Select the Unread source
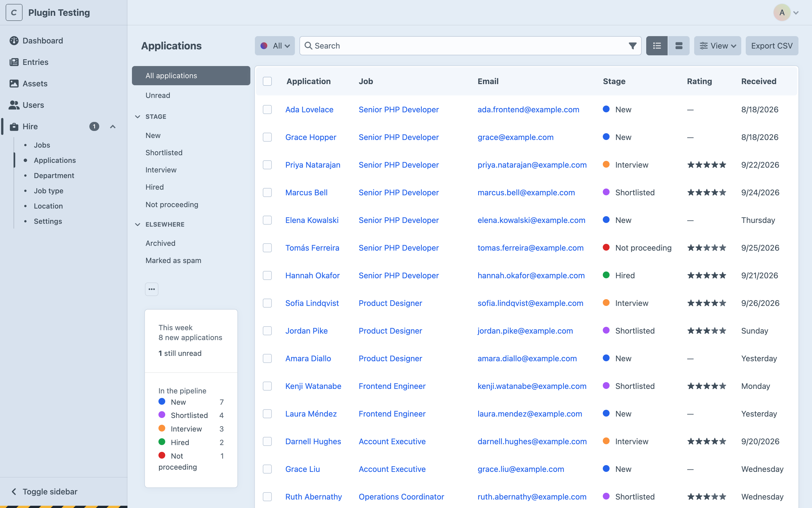 click(191, 95)
